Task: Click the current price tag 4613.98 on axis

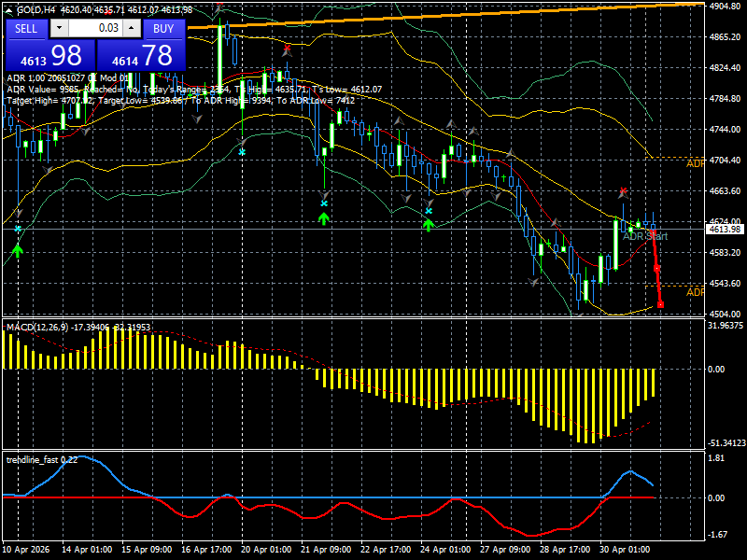Action: pos(725,230)
